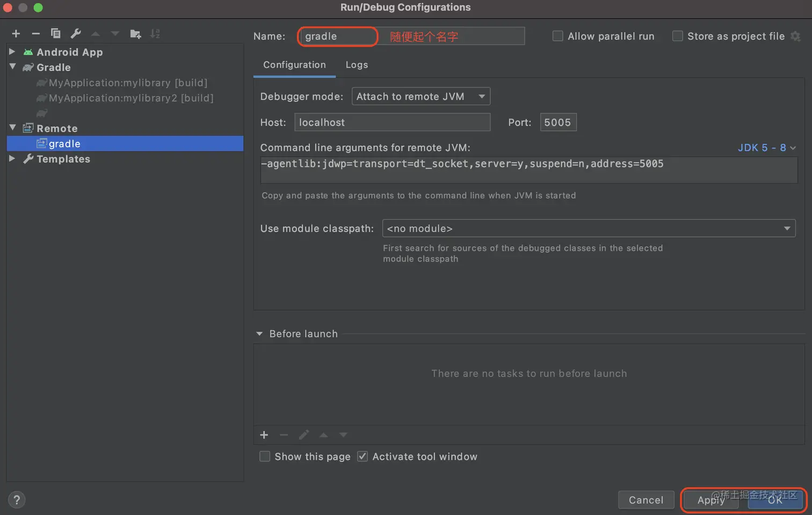Open the Store as project file gear settings
812x515 pixels.
pyautogui.click(x=796, y=37)
